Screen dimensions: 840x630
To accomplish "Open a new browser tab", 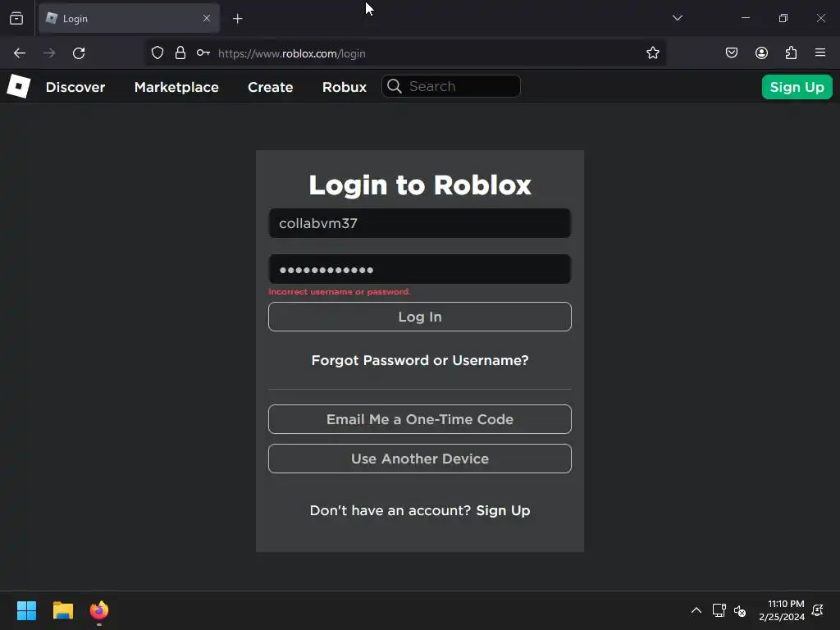I will [237, 19].
